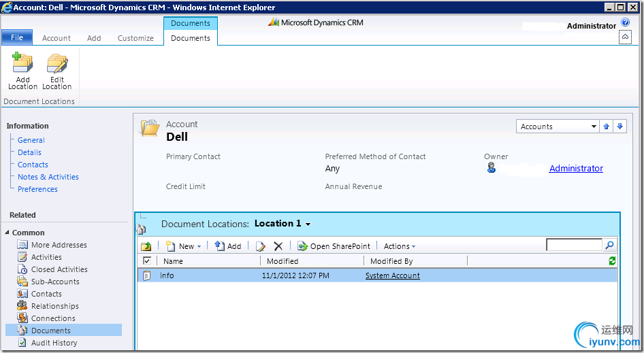
Task: Toggle the select-all checkbox in grid header
Action: pyautogui.click(x=146, y=260)
